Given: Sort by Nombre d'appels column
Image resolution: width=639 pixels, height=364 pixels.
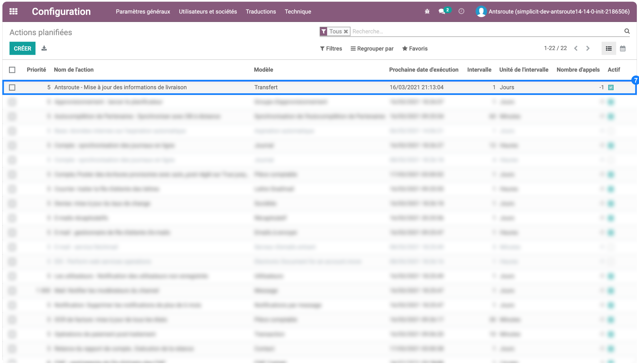Looking at the screenshot, I should 578,69.
